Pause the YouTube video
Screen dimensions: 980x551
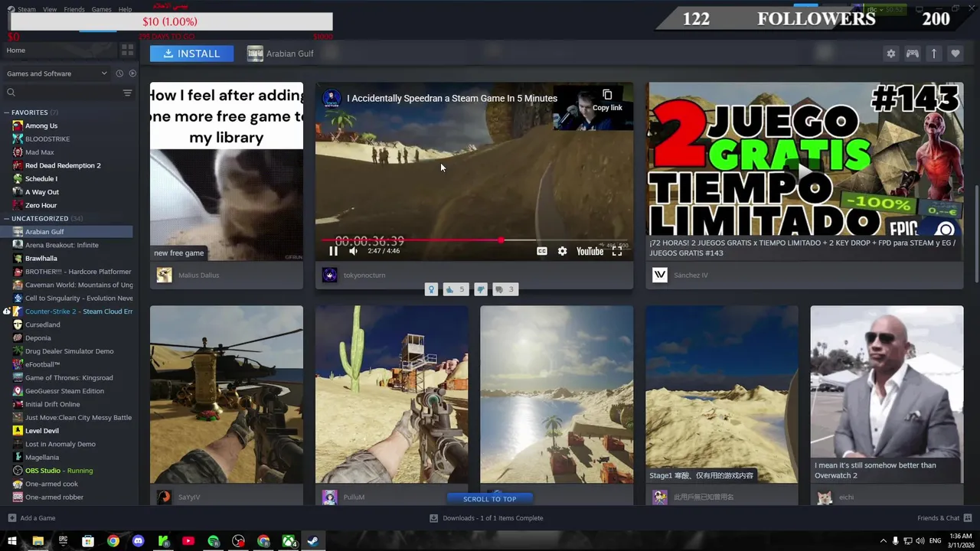[x=333, y=251]
